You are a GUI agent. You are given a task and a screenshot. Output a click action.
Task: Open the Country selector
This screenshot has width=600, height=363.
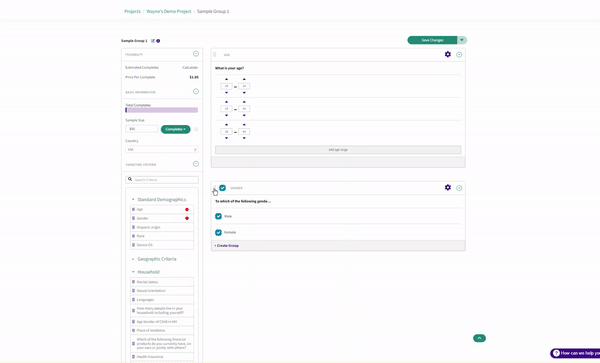[161, 150]
